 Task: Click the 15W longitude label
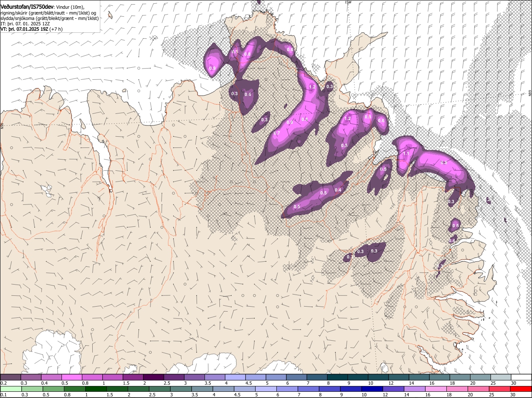click(x=348, y=2)
